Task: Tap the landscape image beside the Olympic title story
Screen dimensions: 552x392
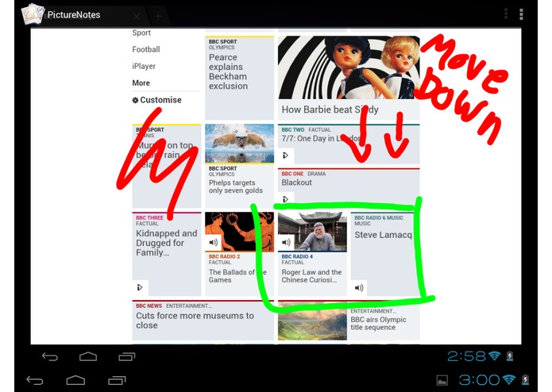Action: tap(312, 321)
